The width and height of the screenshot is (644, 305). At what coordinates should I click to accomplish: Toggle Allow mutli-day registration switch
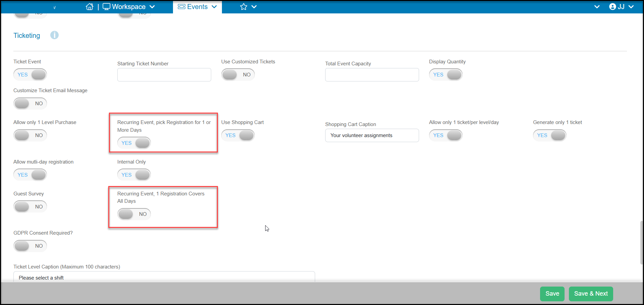(30, 175)
